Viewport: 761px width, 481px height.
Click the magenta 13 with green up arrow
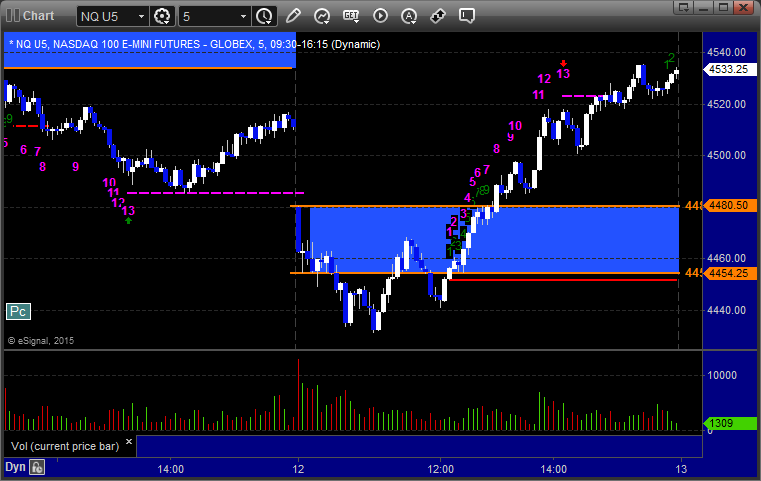click(x=128, y=211)
